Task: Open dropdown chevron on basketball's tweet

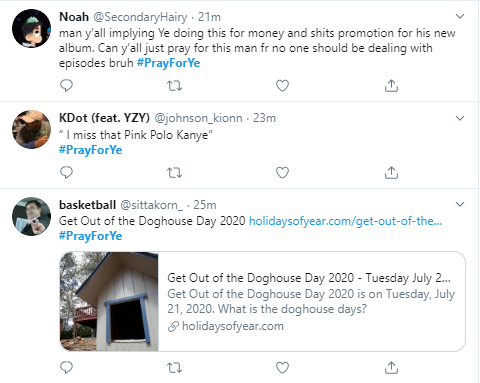Action: click(460, 204)
